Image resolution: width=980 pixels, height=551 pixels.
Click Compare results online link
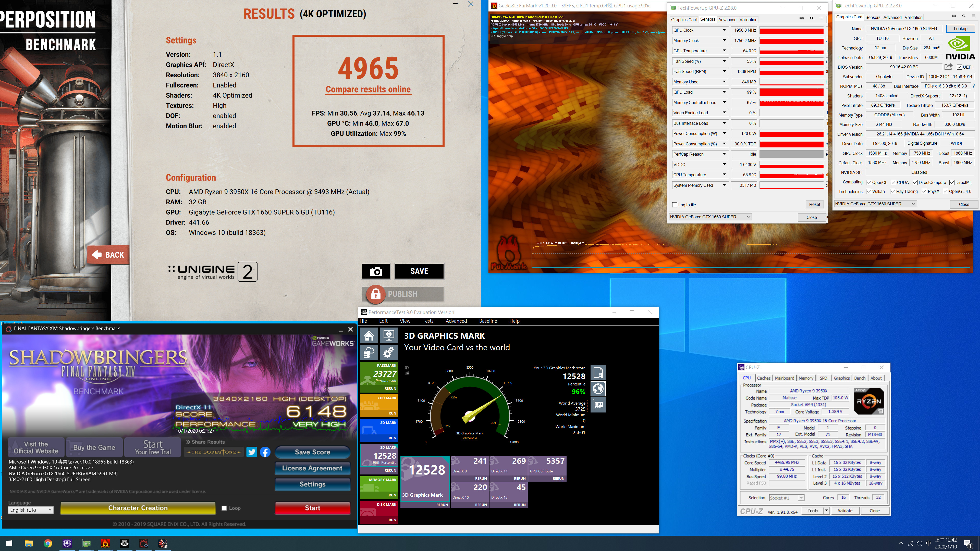[368, 89]
